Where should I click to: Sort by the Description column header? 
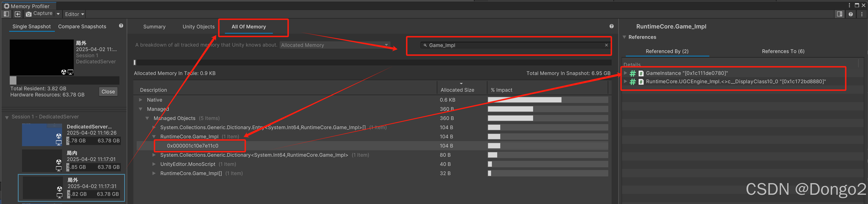click(x=153, y=90)
